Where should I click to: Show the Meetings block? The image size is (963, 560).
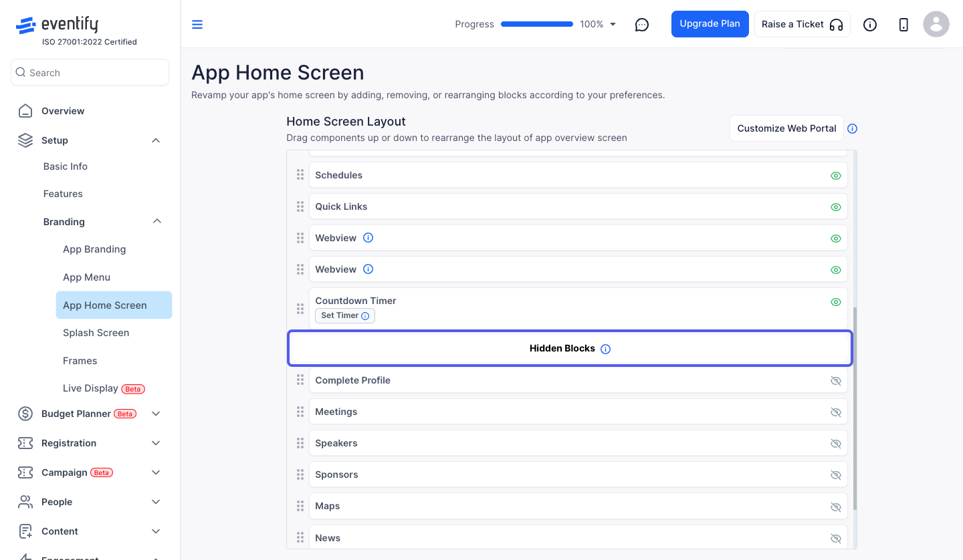pyautogui.click(x=835, y=412)
